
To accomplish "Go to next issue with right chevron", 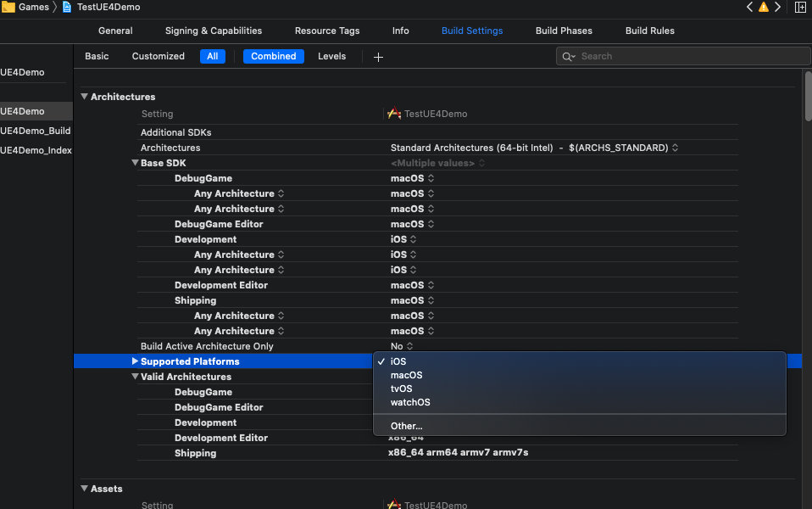I will click(777, 8).
